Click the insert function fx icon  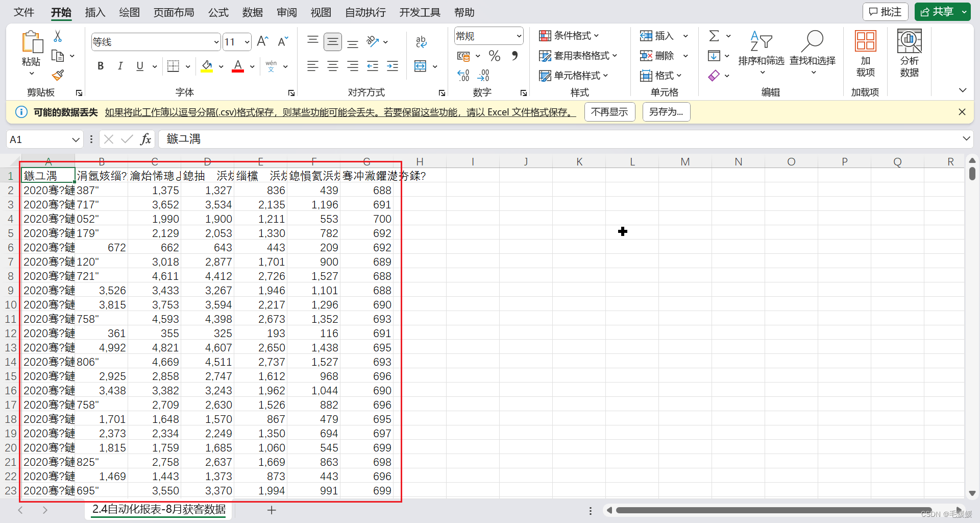coord(145,139)
